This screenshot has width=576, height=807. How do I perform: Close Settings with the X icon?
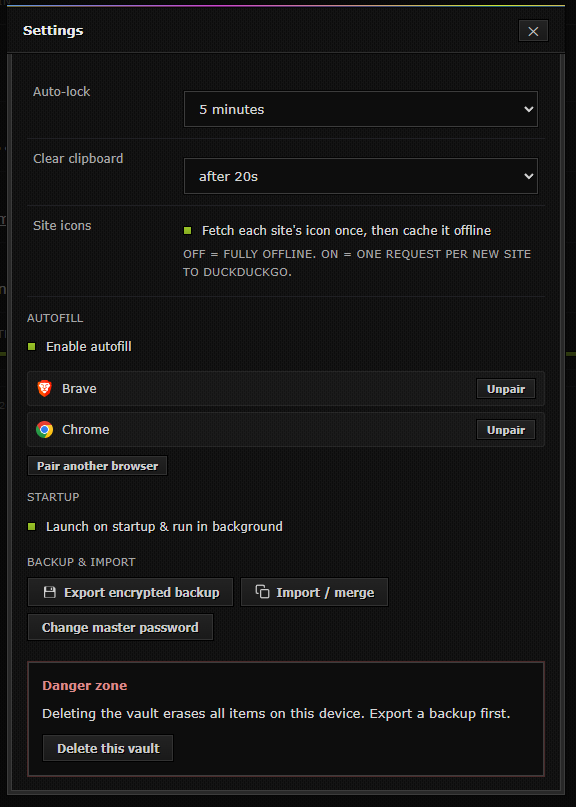[x=533, y=31]
